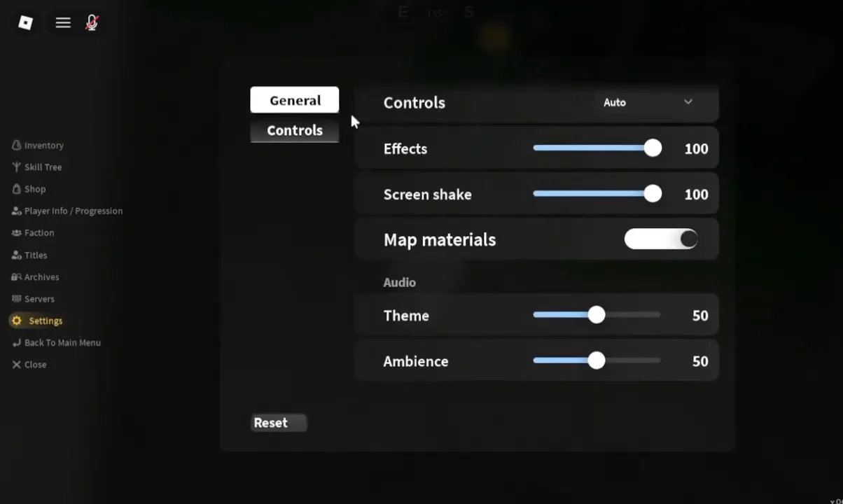Image resolution: width=843 pixels, height=504 pixels.
Task: Click the Faction group icon
Action: point(16,232)
